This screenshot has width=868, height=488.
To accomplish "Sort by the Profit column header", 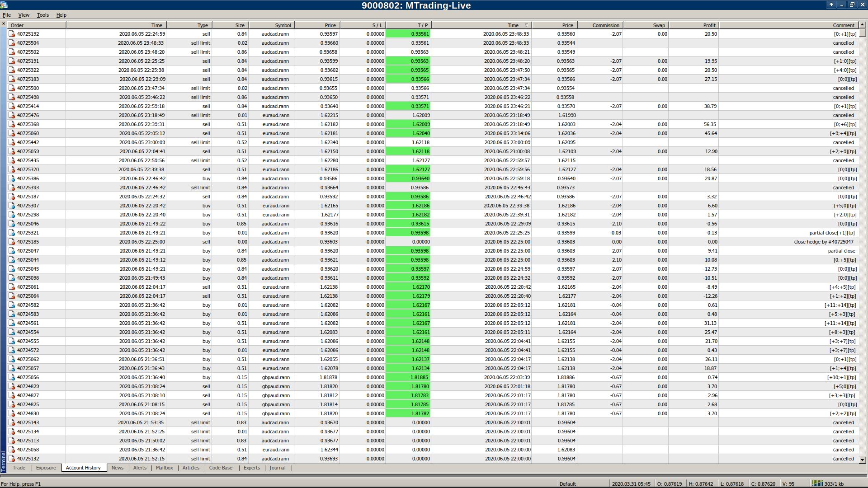I will tap(708, 25).
